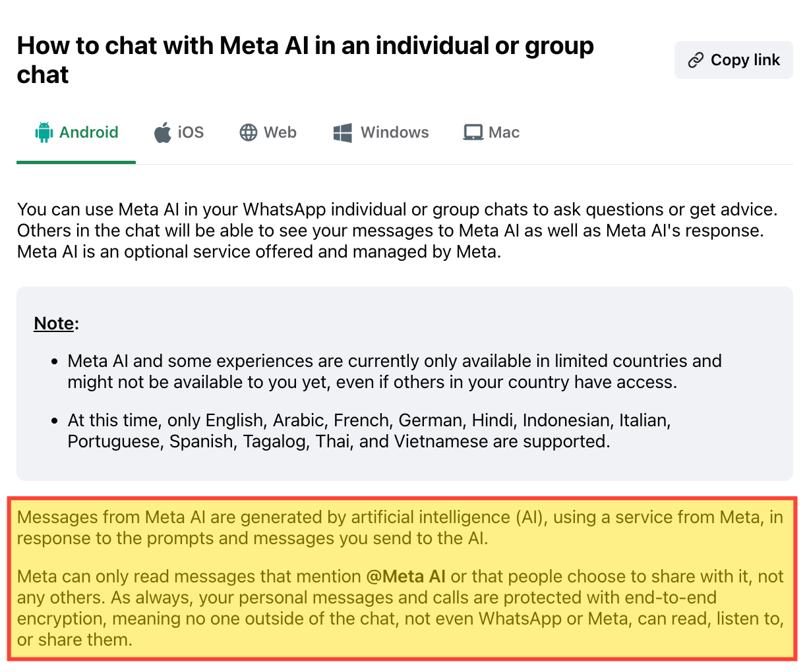Click the yellow highlighted disclaimer box
Image resolution: width=807 pixels, height=672 pixels.
tap(403, 578)
